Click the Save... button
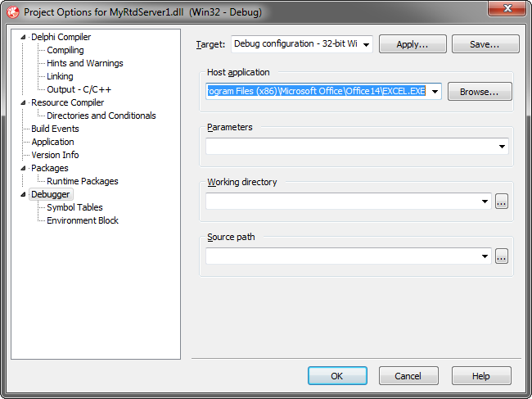The width and height of the screenshot is (532, 399). click(x=485, y=44)
